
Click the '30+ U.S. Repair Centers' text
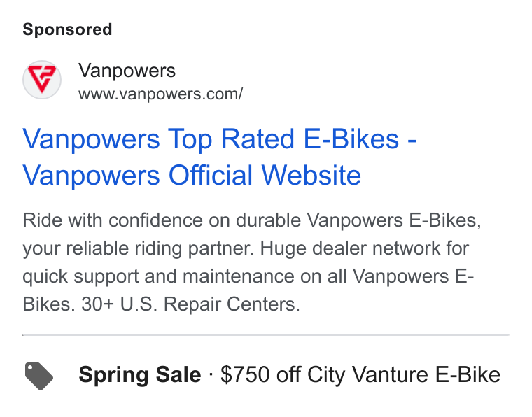[190, 304]
